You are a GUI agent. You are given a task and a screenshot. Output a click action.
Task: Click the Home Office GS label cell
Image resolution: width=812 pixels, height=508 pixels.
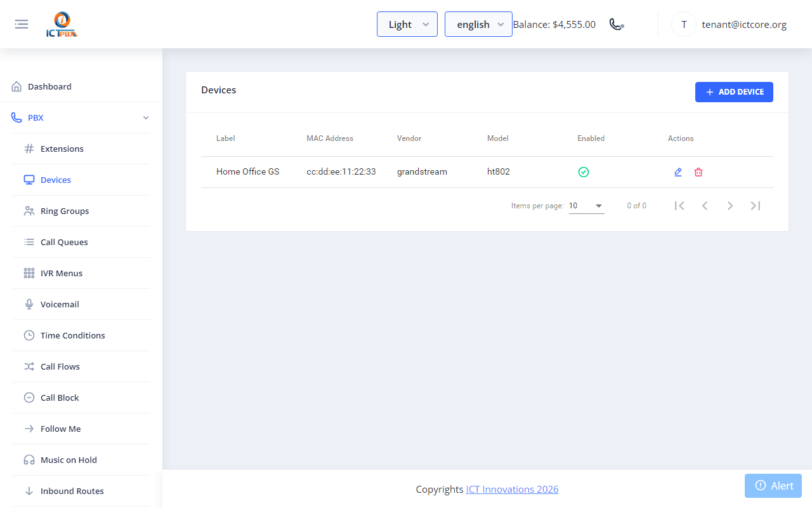click(x=247, y=172)
